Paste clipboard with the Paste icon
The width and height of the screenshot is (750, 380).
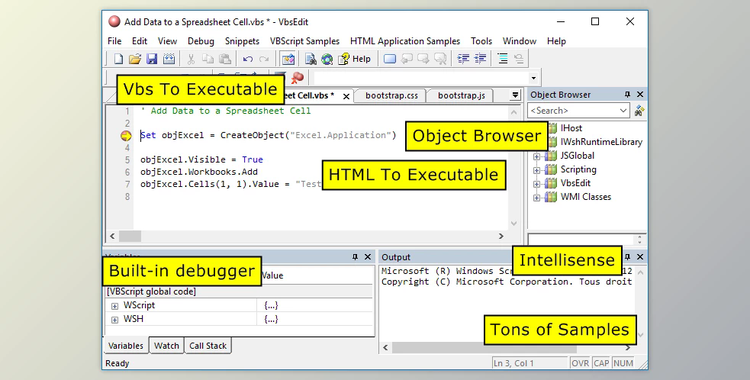225,59
